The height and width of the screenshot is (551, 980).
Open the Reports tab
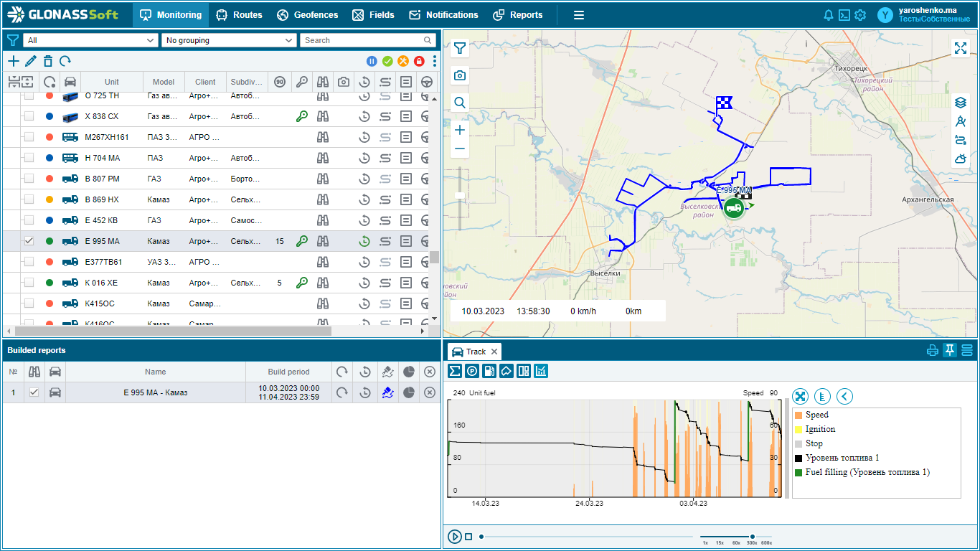518,15
